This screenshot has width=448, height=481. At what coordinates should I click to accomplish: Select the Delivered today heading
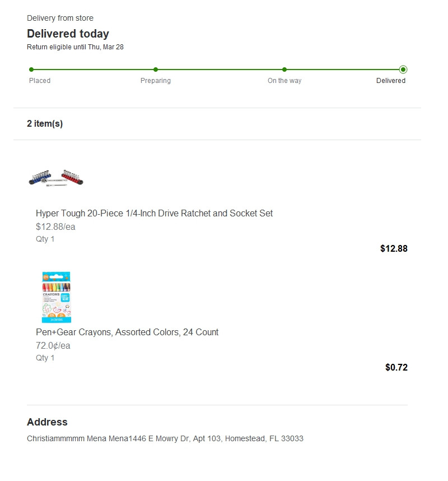(68, 34)
